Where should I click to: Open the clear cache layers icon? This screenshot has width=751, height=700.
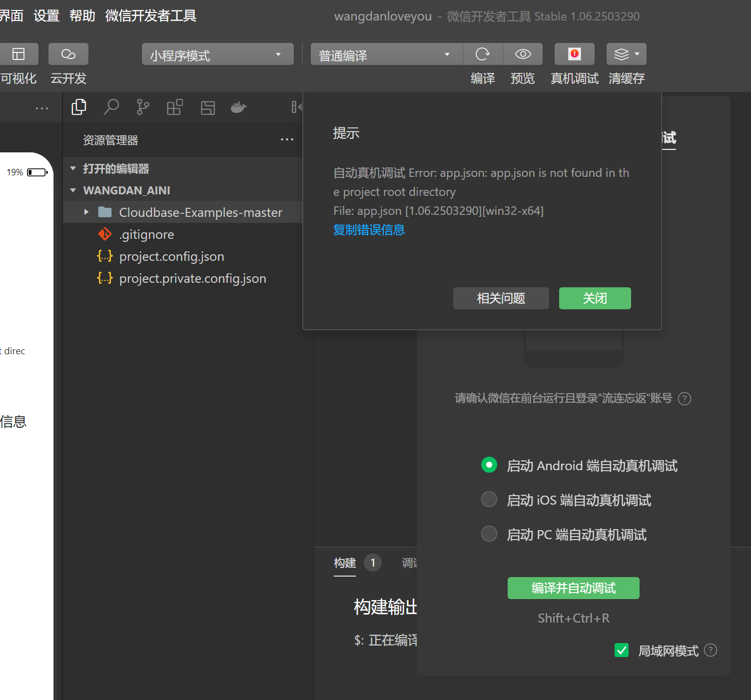[x=621, y=54]
